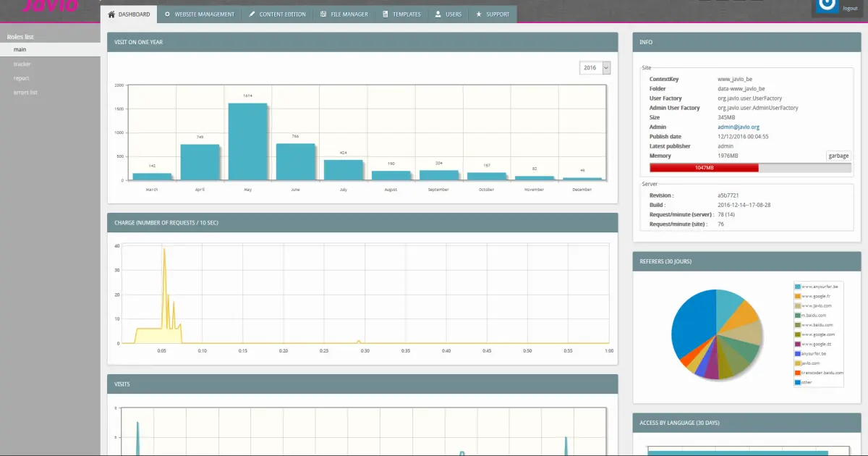Collapse the Roles list panel header

[x=22, y=35]
